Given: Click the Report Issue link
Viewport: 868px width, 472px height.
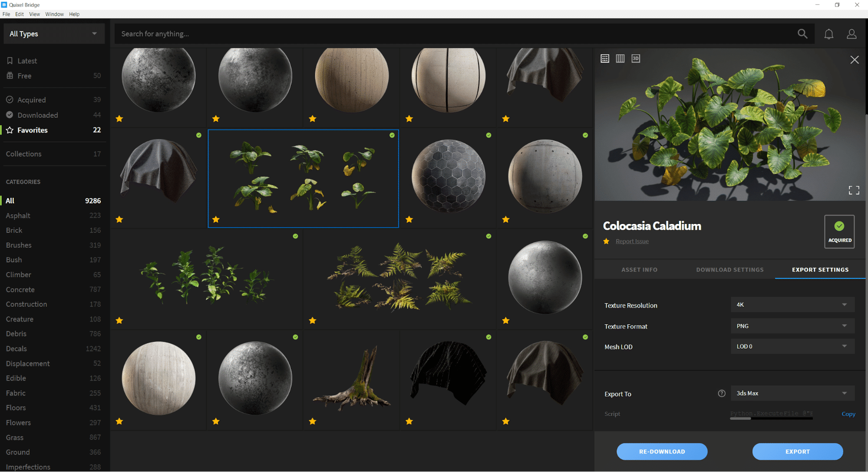Looking at the screenshot, I should (632, 241).
